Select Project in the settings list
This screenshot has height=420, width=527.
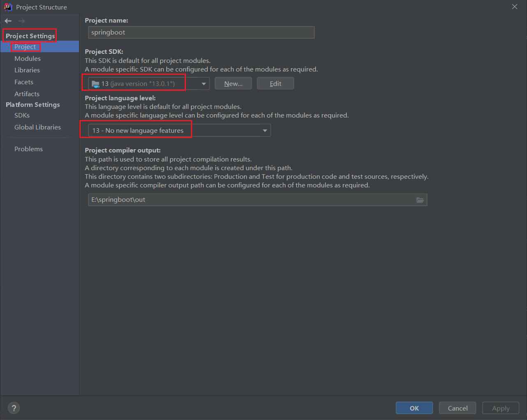pyautogui.click(x=39, y=47)
